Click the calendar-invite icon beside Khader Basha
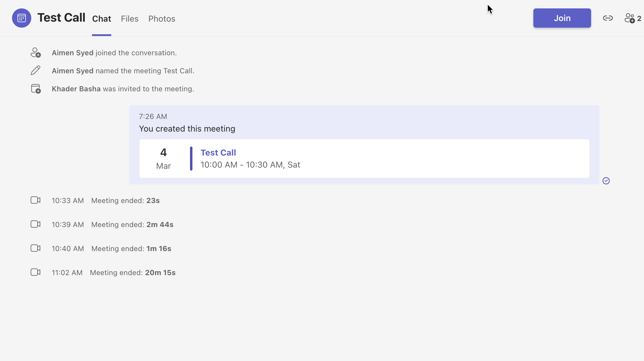This screenshot has height=361, width=644. point(35,89)
